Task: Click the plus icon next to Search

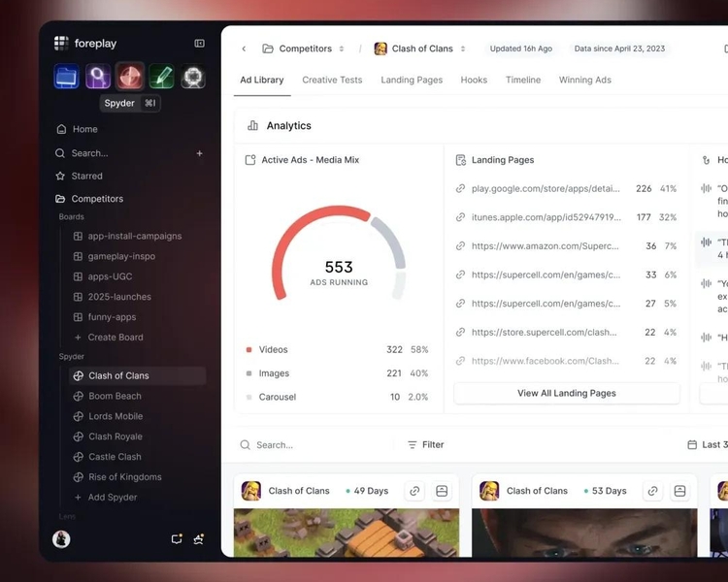Action: coord(200,153)
